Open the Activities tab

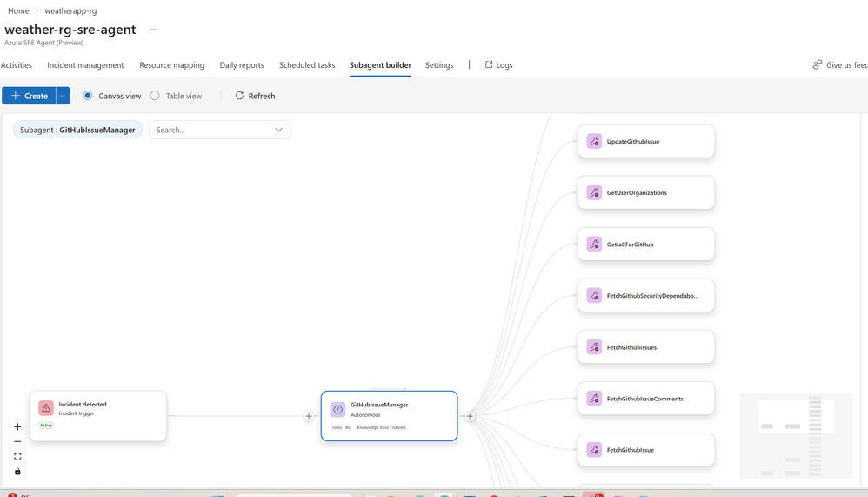coord(16,64)
